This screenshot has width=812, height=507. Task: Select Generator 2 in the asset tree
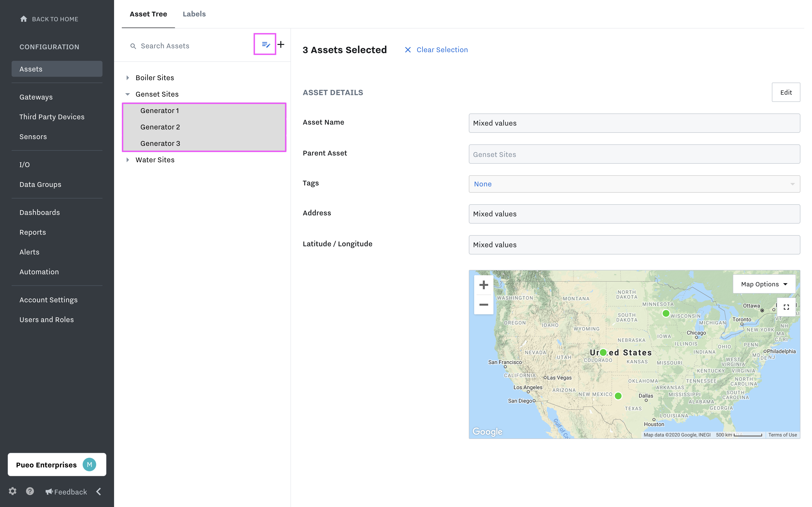pyautogui.click(x=160, y=127)
